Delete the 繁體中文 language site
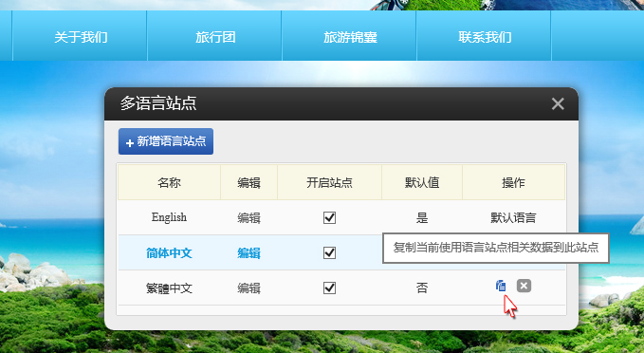 point(524,286)
